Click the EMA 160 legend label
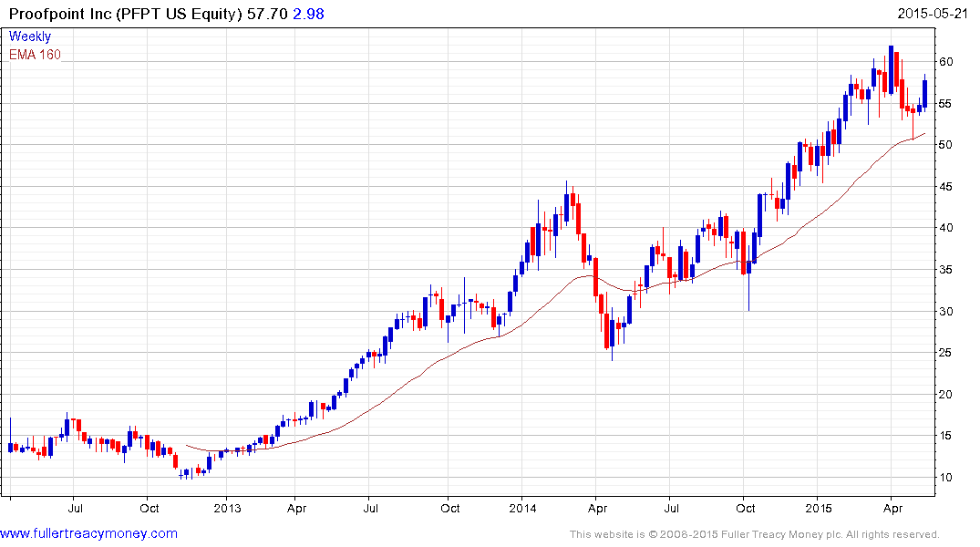The image size is (980, 547). pos(35,55)
